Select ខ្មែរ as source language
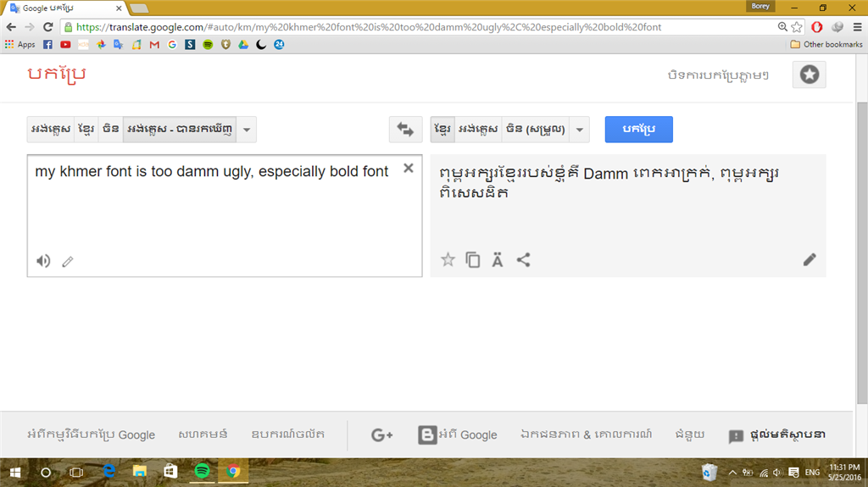 (x=86, y=130)
